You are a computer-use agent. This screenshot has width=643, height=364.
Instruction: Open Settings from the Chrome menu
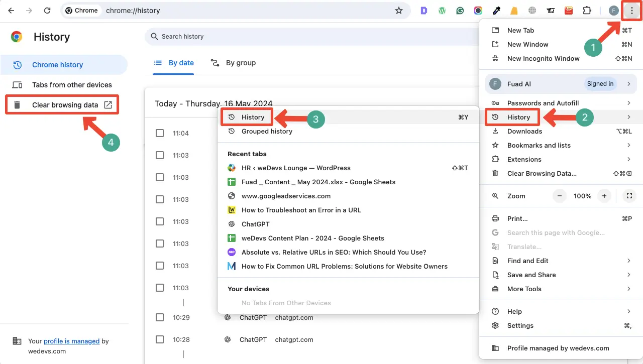[x=561, y=325]
